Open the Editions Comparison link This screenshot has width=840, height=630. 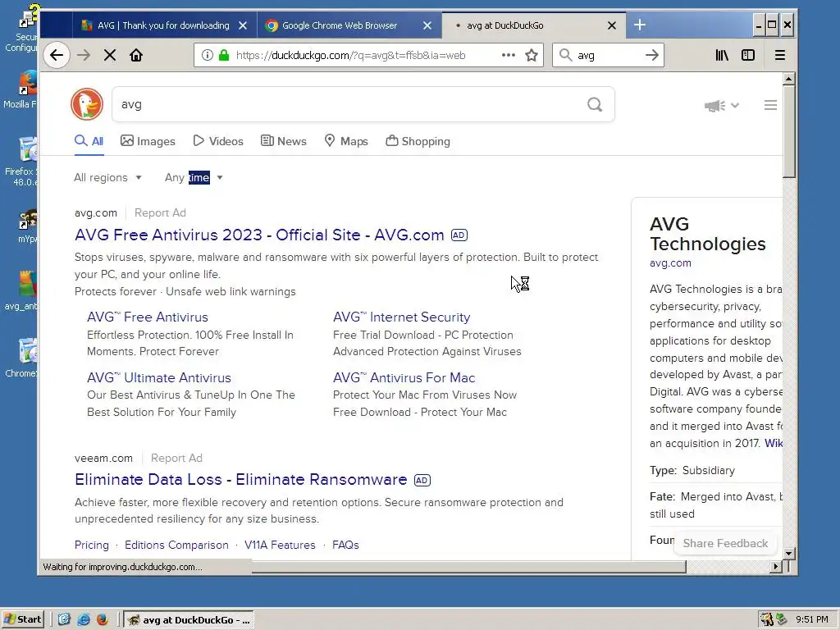pos(176,545)
